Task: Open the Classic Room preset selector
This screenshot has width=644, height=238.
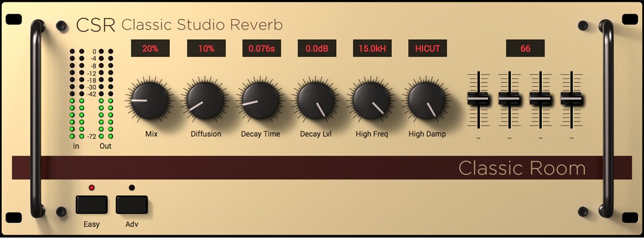Action: (521, 168)
